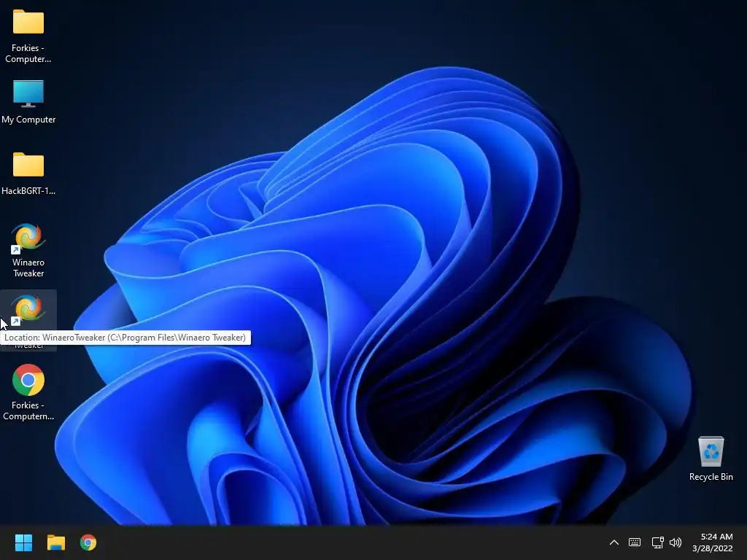Select the Chrome shortcut Forkies - Computern on desktop
Viewport: 747px width, 560px height.
pos(28,380)
